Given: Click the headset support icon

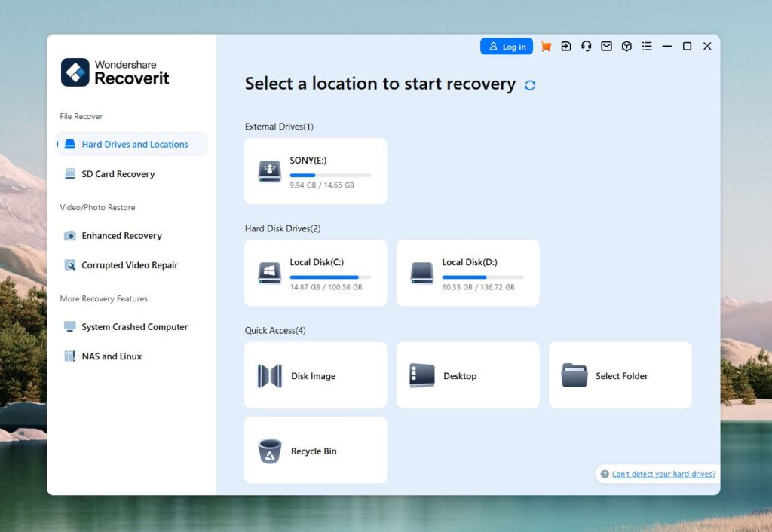Looking at the screenshot, I should point(586,46).
